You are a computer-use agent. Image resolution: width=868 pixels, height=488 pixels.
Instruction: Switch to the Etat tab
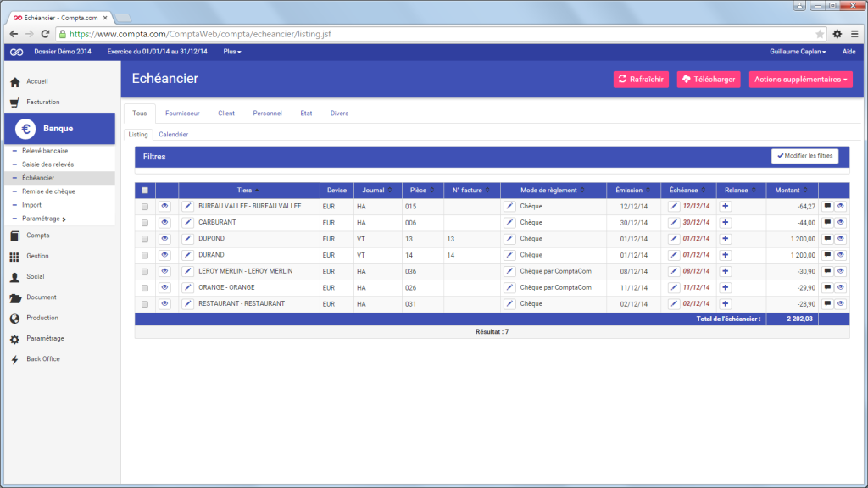point(306,114)
